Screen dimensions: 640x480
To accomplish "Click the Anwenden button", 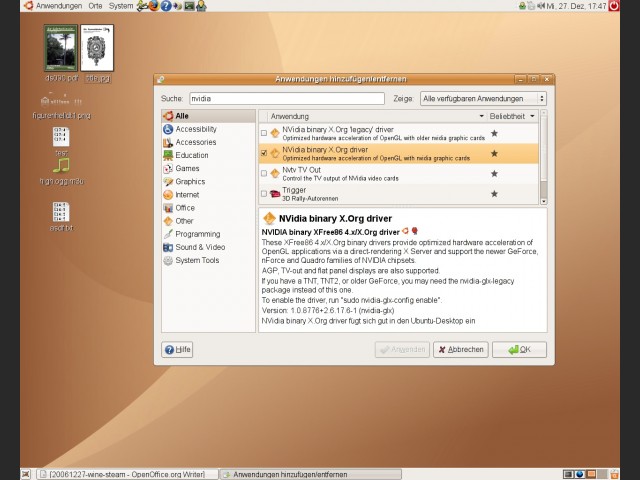I will coord(402,350).
